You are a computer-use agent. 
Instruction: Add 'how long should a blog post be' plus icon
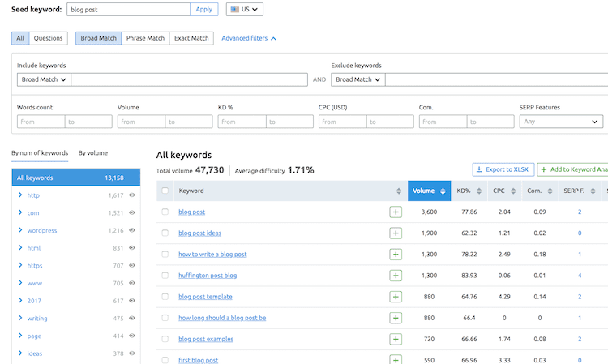(x=396, y=318)
